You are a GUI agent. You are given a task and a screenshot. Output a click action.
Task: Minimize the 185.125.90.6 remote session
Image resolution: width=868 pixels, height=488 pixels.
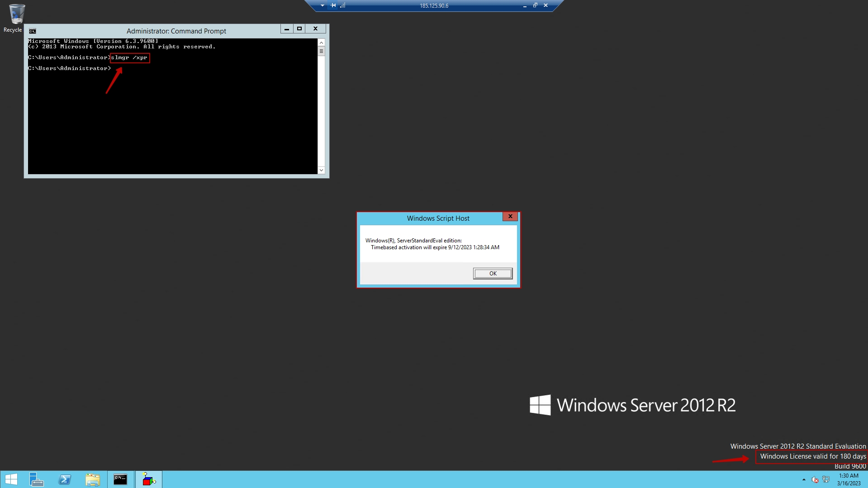click(525, 5)
